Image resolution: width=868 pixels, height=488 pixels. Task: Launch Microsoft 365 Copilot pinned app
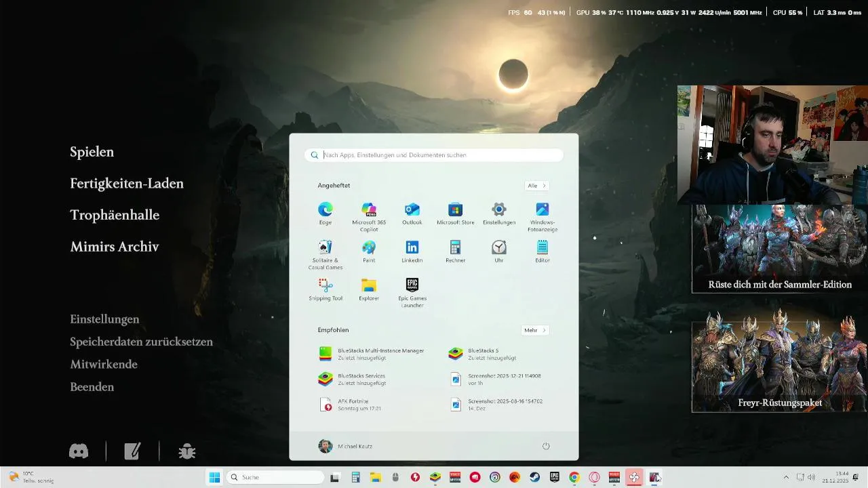[x=369, y=217]
